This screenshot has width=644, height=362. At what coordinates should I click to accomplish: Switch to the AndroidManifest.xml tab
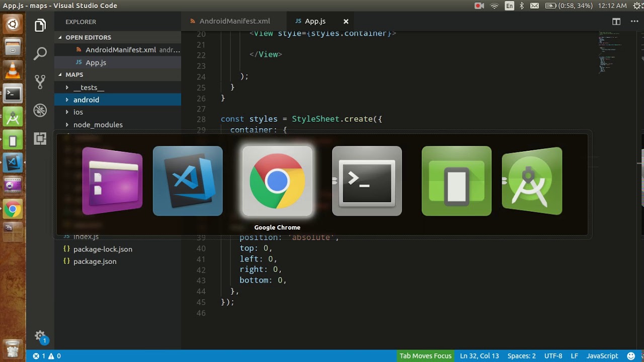233,21
